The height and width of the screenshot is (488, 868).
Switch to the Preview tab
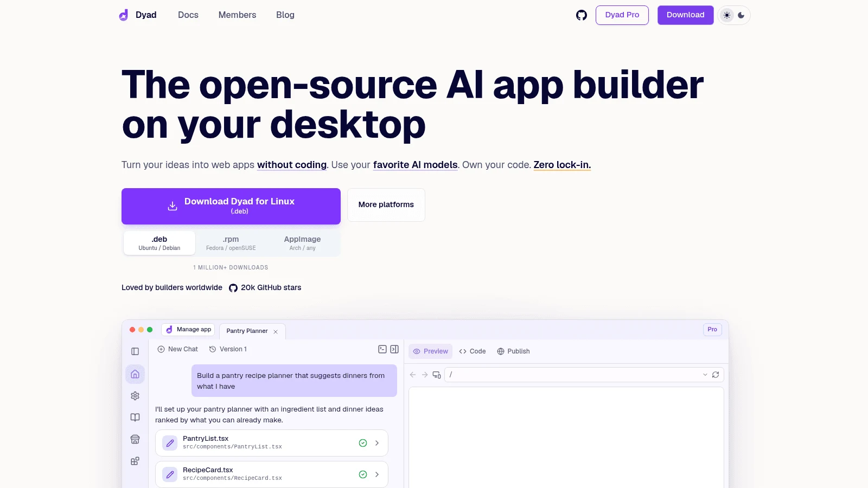click(431, 351)
